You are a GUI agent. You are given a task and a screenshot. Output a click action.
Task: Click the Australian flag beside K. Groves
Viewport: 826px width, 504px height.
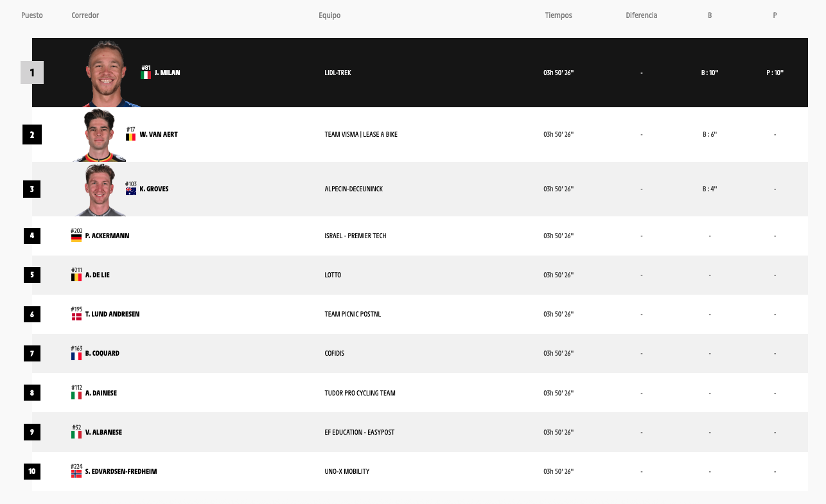[x=131, y=191]
